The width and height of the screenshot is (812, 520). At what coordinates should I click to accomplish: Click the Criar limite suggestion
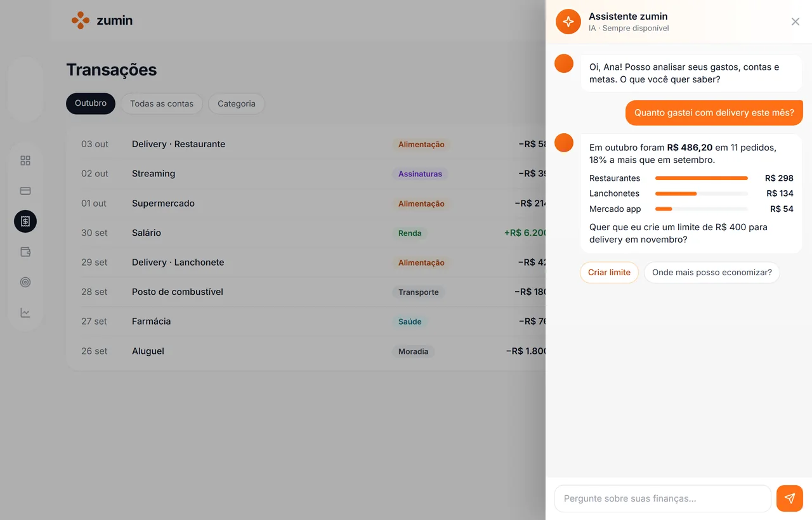[x=609, y=273]
